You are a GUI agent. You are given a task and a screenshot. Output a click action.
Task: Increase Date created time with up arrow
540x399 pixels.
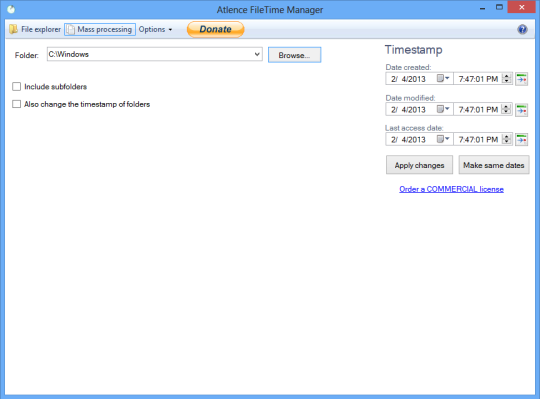(x=507, y=76)
